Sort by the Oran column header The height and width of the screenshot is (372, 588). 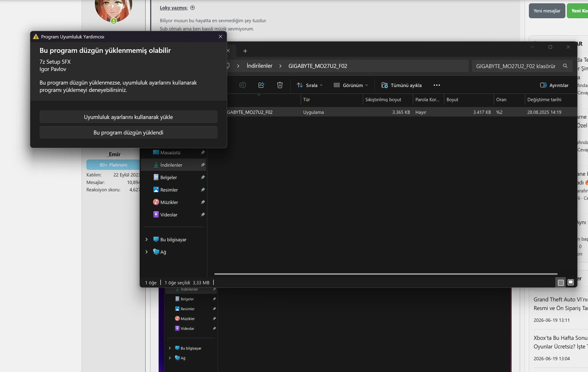click(x=509, y=99)
